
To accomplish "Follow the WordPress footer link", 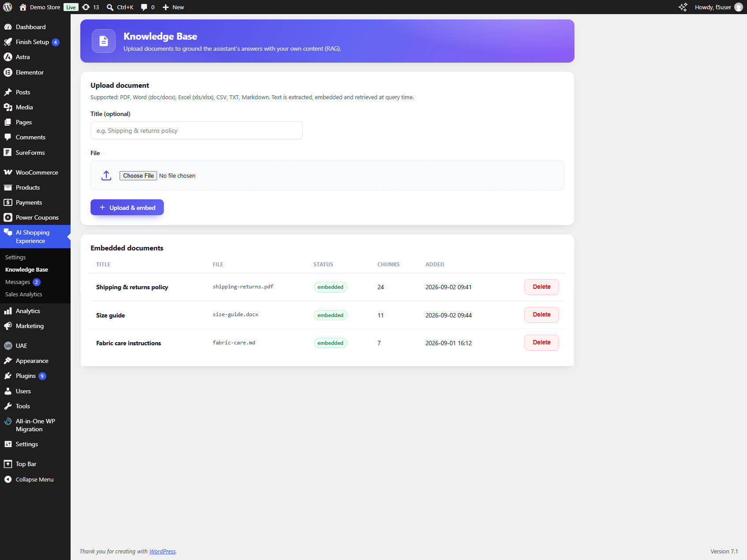I will coord(162,551).
